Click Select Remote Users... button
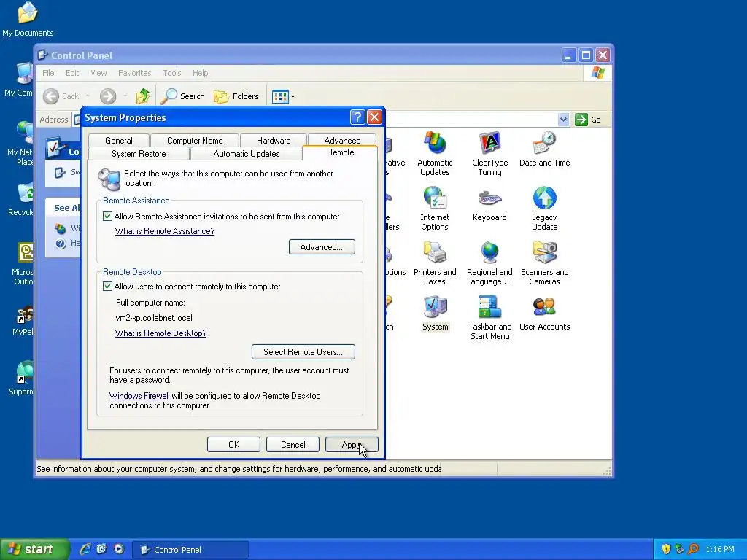The width and height of the screenshot is (747, 560). tap(303, 352)
